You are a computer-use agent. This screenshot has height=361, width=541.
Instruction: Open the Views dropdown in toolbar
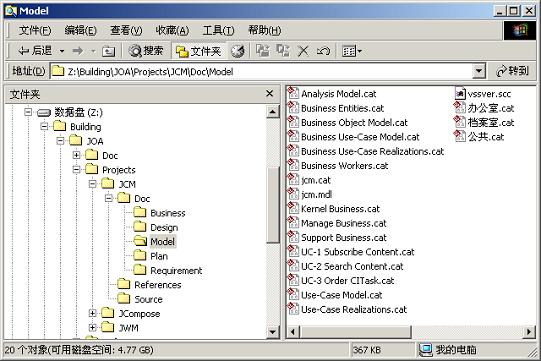(x=352, y=51)
